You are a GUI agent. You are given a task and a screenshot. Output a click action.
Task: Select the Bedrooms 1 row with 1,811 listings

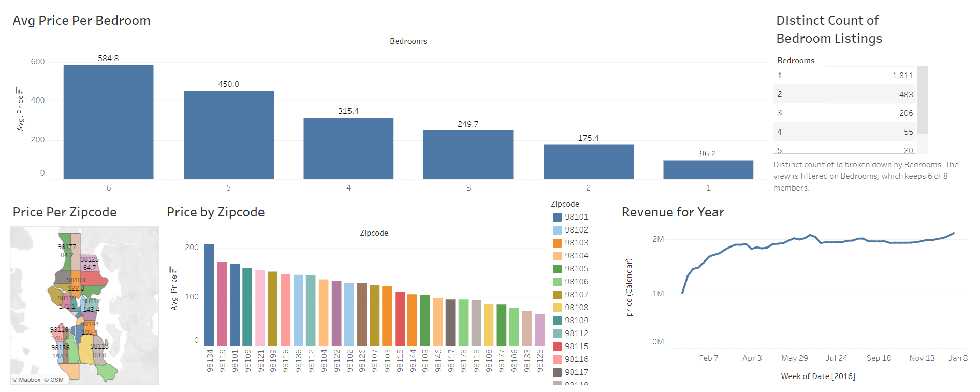pos(845,76)
